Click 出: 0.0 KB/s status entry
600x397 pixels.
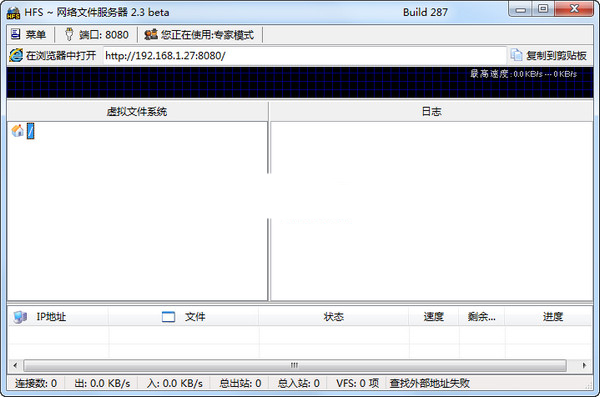pyautogui.click(x=102, y=383)
